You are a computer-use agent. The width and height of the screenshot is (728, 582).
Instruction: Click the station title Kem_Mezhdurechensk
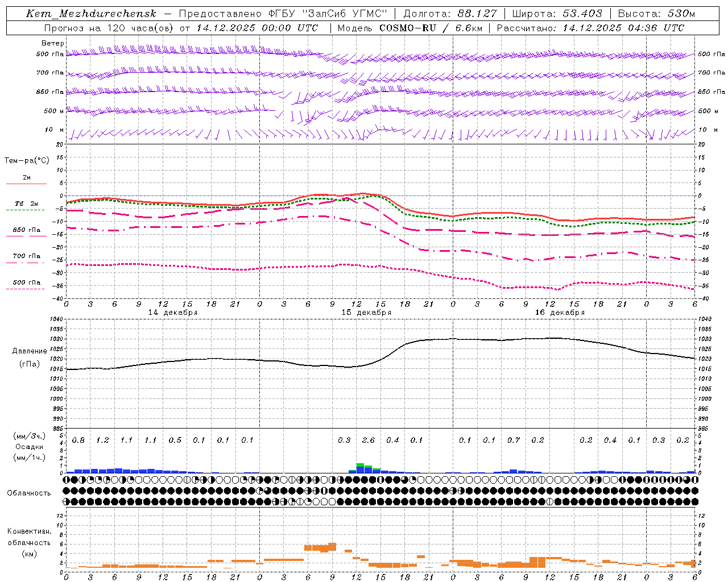pyautogui.click(x=91, y=14)
